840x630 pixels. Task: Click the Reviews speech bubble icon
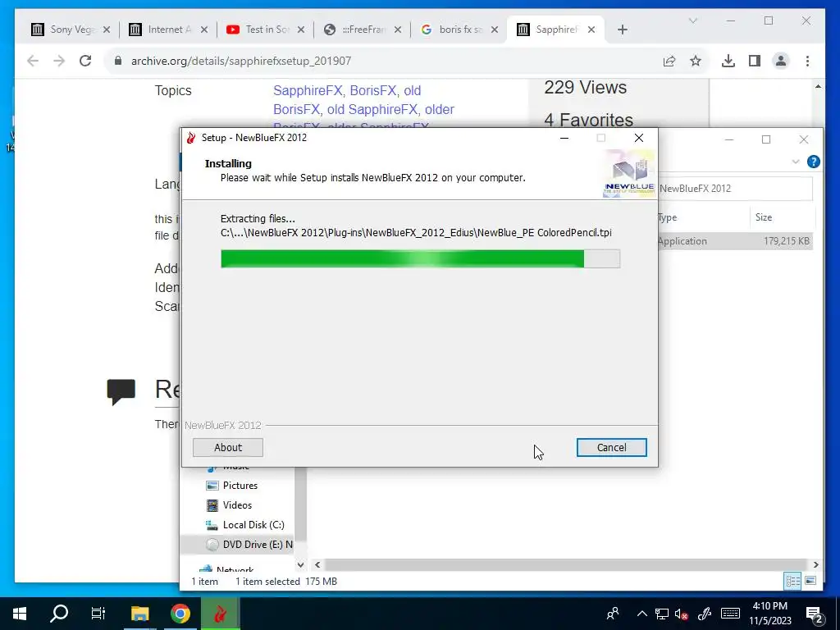[121, 391]
